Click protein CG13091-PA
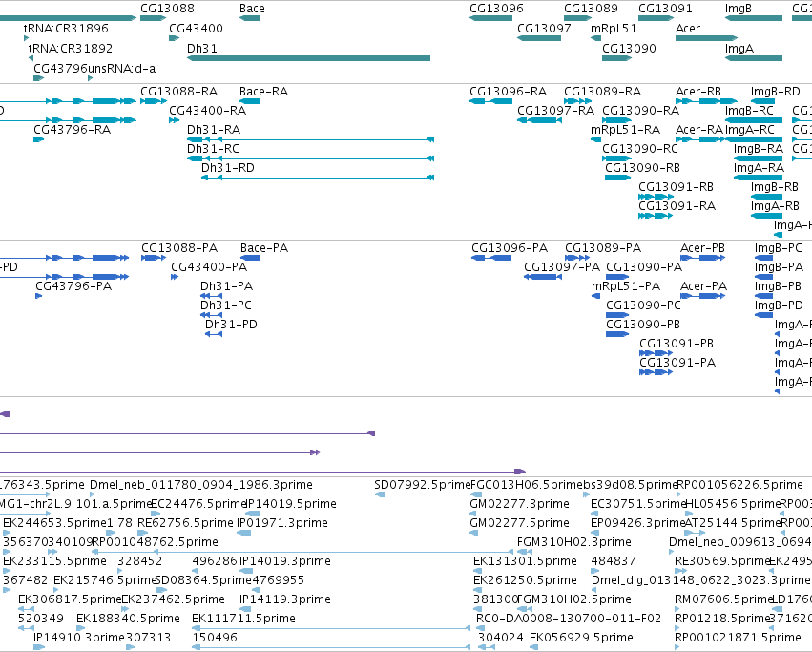 coord(677,363)
